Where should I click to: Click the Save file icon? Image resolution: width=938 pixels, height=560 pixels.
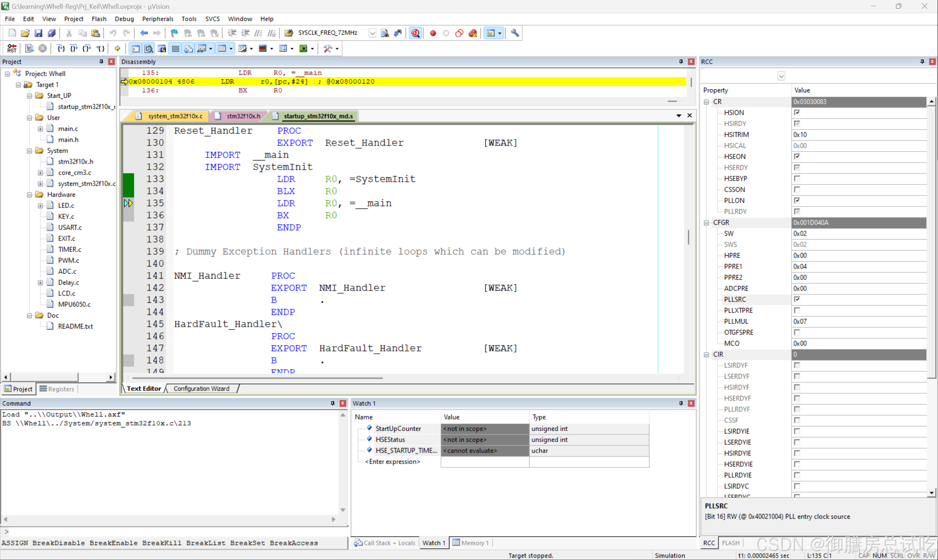(38, 33)
